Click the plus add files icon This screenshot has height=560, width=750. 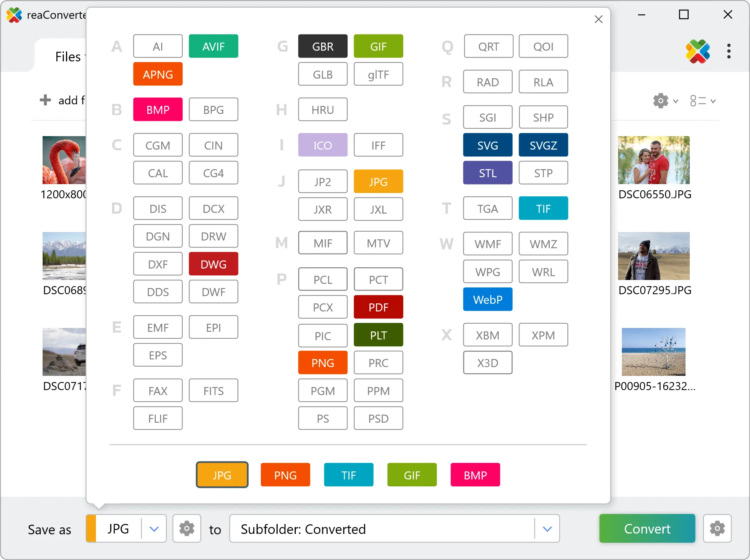pos(45,100)
